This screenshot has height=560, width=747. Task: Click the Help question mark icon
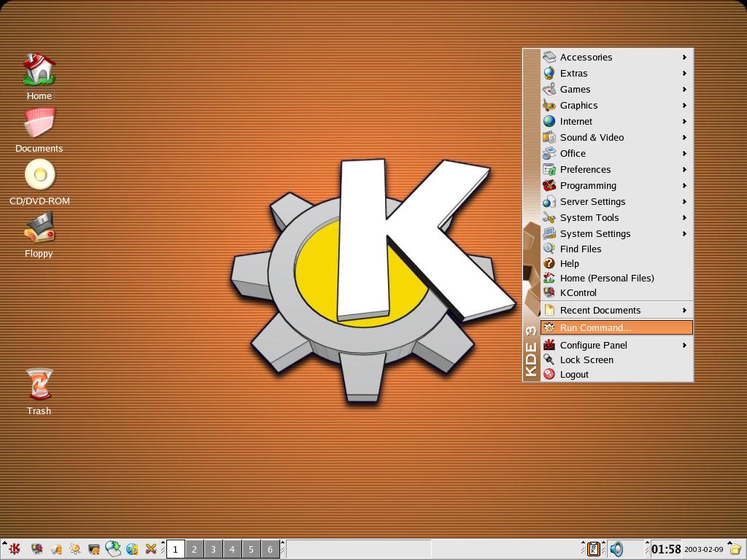click(549, 263)
